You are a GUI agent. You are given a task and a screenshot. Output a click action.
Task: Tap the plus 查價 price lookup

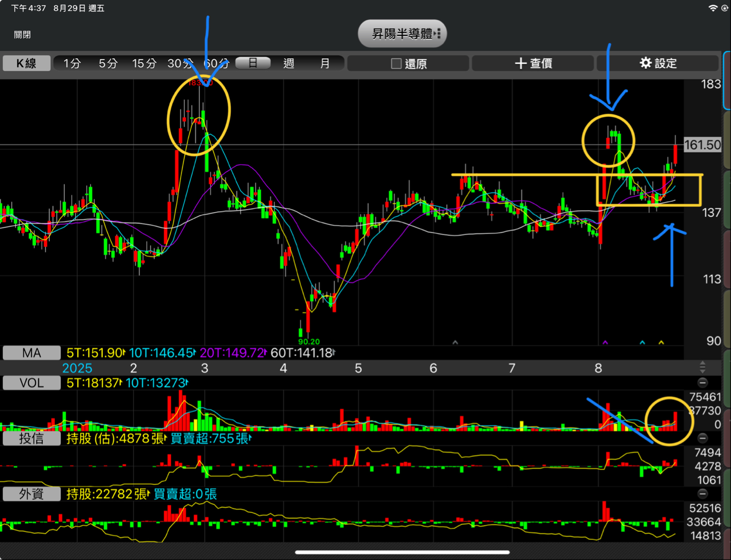[533, 63]
